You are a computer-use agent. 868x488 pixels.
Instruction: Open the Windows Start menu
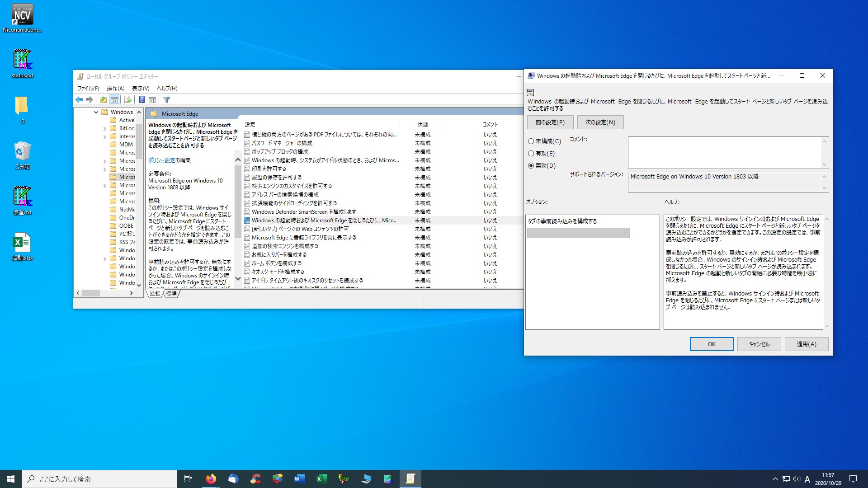(11, 479)
